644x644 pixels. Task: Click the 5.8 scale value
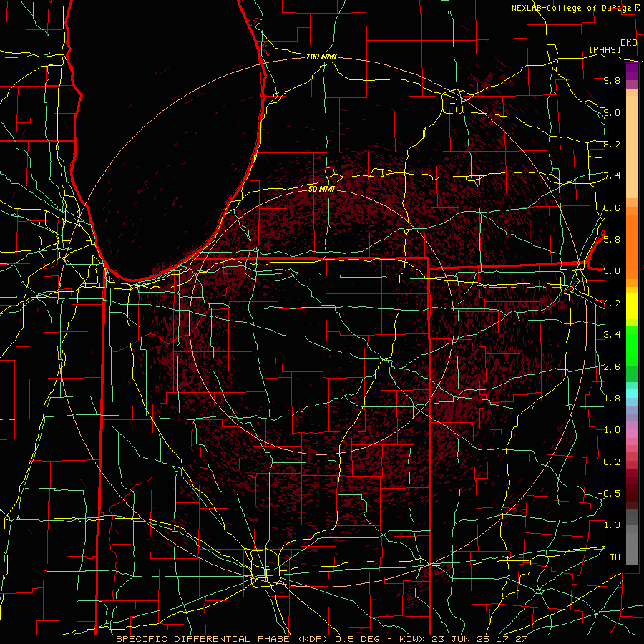pyautogui.click(x=612, y=239)
